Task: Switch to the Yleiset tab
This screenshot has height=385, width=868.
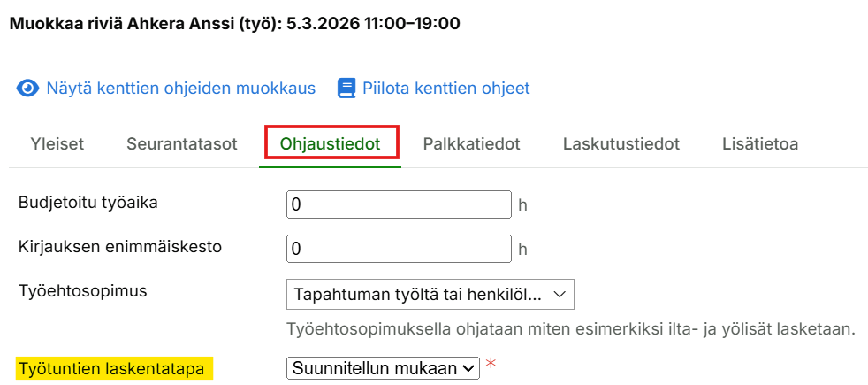Action: click(x=57, y=143)
